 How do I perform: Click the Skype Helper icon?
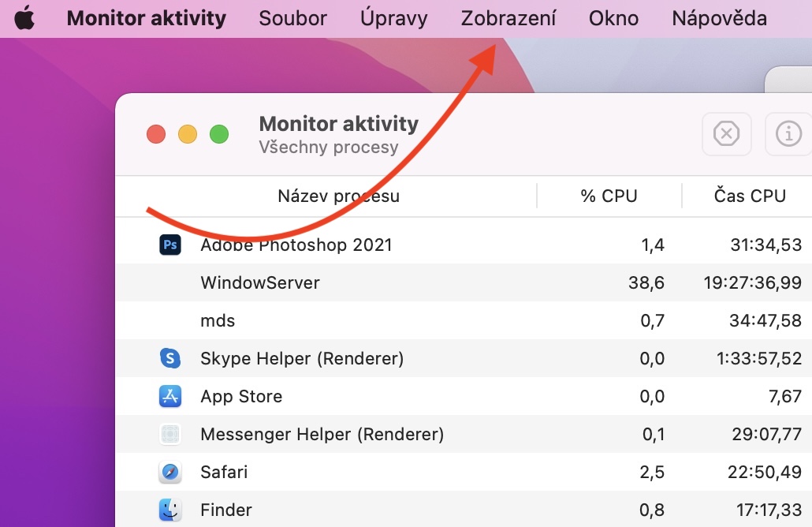tap(169, 358)
